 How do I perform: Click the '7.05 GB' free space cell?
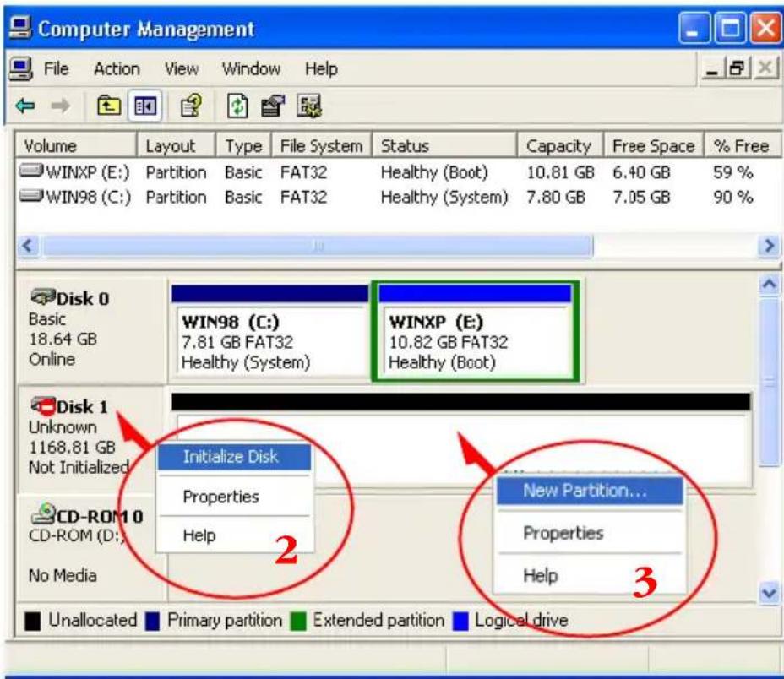point(641,197)
